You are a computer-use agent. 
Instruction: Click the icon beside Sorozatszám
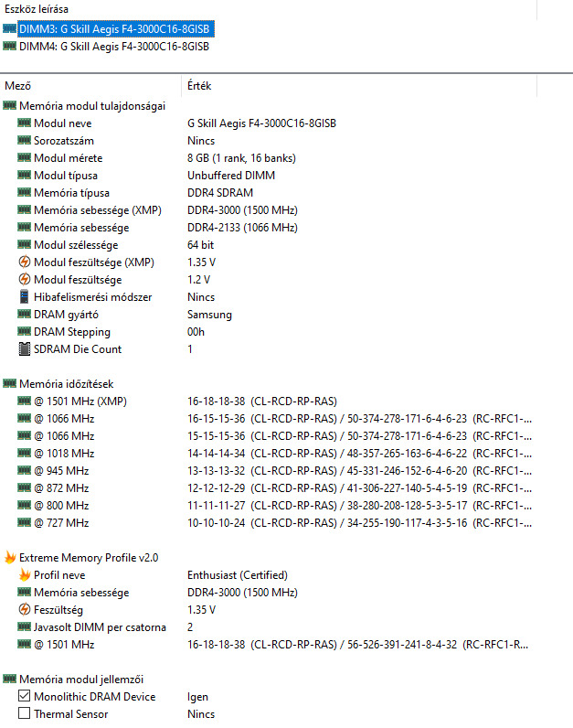24,140
